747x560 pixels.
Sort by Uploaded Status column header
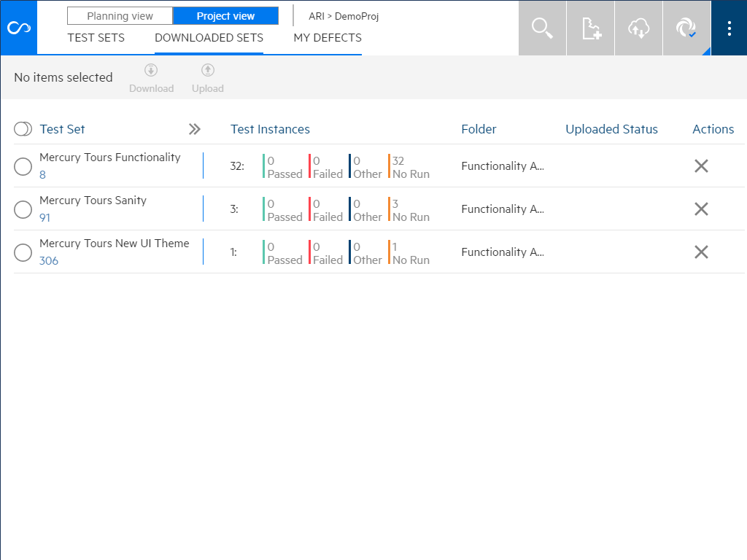[x=611, y=129]
